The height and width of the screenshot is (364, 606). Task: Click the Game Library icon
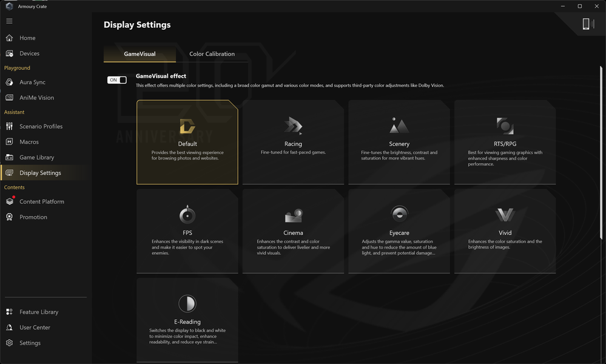tap(9, 157)
